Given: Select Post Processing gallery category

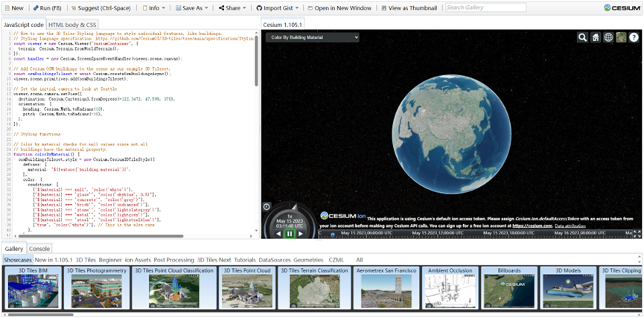Looking at the screenshot, I should tap(173, 260).
